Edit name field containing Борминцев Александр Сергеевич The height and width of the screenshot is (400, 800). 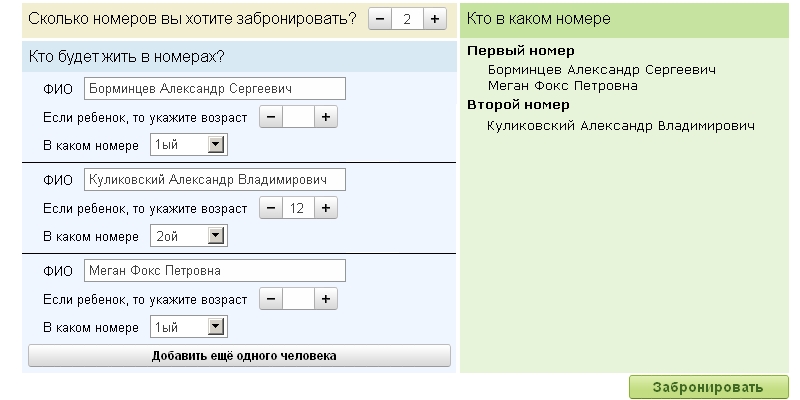pos(214,88)
